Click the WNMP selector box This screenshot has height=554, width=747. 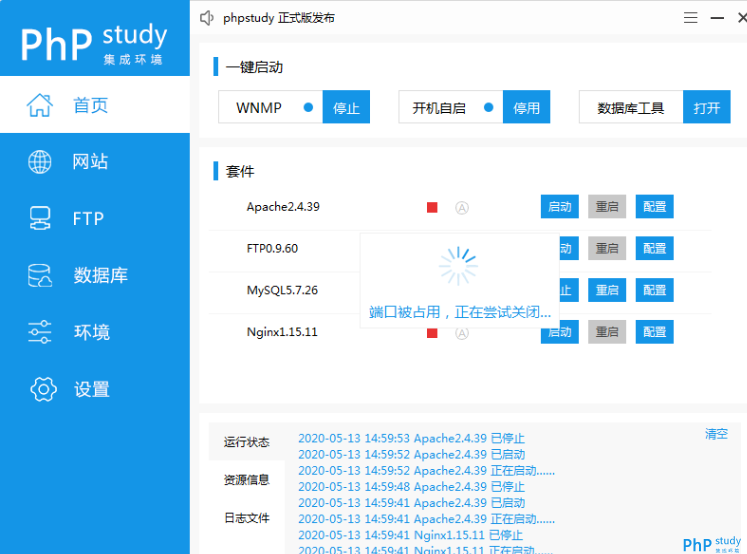pos(271,107)
